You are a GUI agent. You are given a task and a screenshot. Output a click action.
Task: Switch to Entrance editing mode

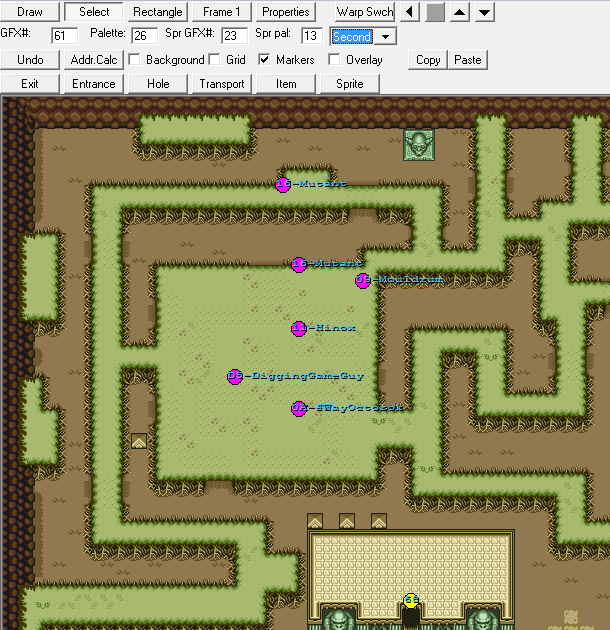click(x=94, y=84)
